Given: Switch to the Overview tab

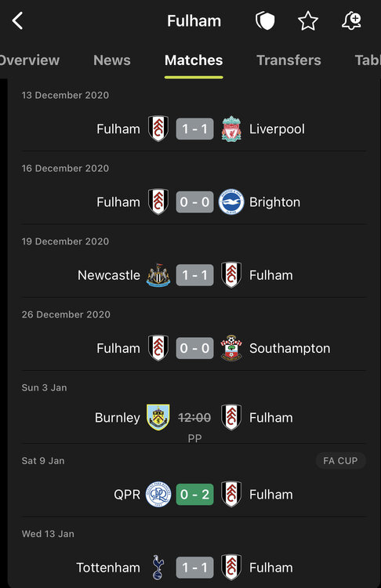Looking at the screenshot, I should [29, 60].
